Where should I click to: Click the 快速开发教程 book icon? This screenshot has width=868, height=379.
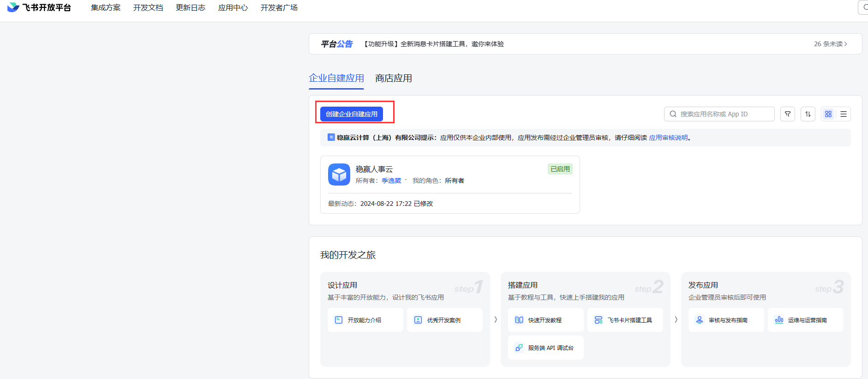coord(519,320)
